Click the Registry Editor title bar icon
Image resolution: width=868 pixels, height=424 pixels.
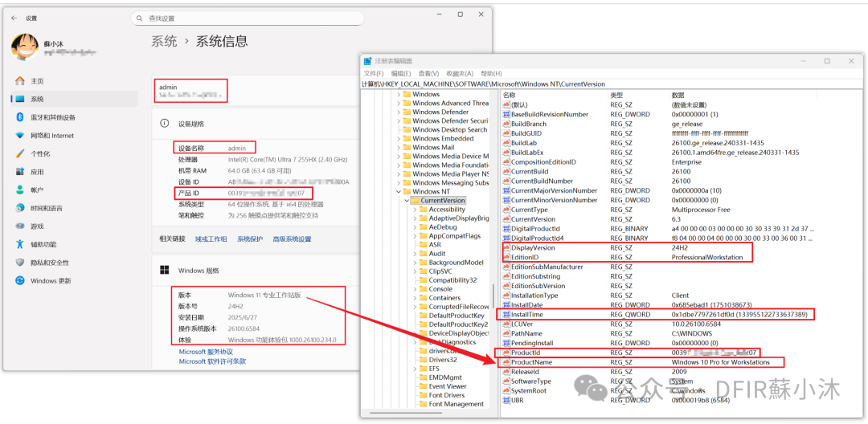pos(367,61)
